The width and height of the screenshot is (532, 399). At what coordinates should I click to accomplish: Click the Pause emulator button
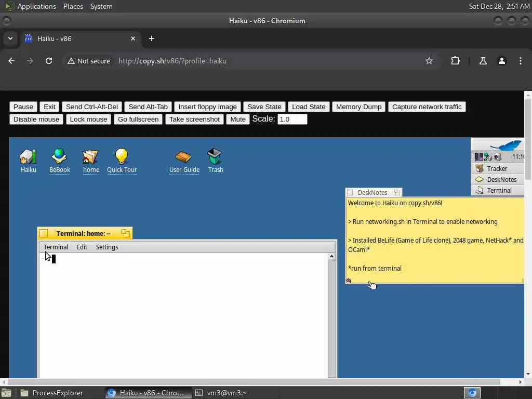pos(23,107)
